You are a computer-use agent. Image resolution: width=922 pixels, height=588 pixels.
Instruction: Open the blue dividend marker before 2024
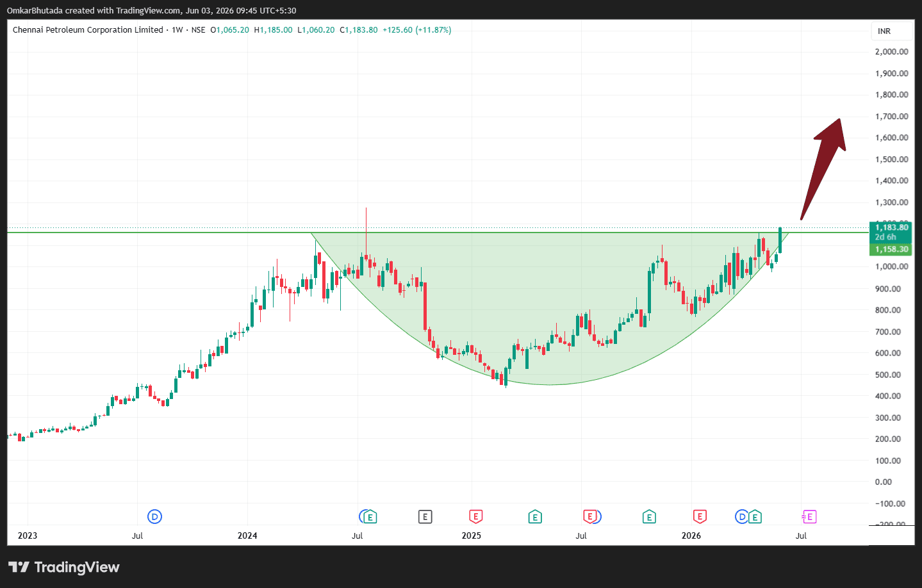point(154,516)
